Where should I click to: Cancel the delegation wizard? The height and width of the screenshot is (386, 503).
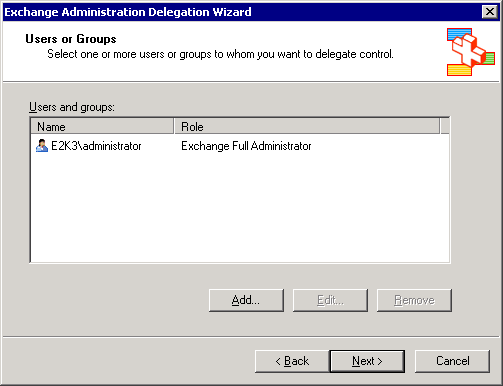pyautogui.click(x=452, y=361)
